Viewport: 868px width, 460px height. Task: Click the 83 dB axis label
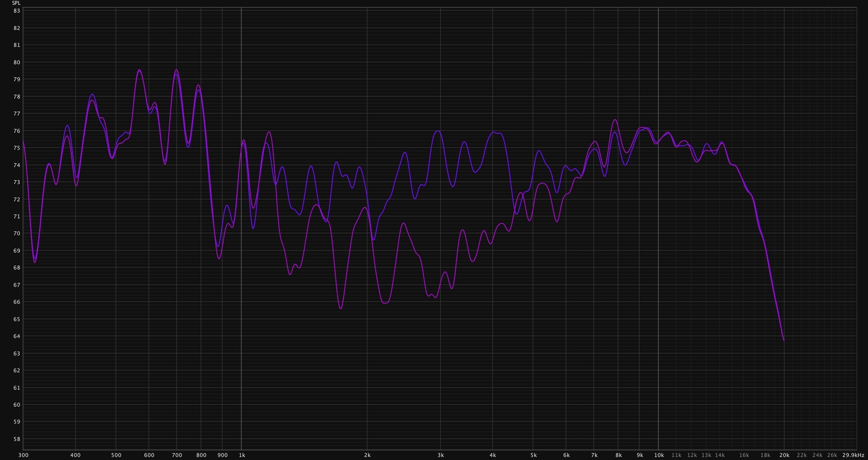click(x=17, y=11)
